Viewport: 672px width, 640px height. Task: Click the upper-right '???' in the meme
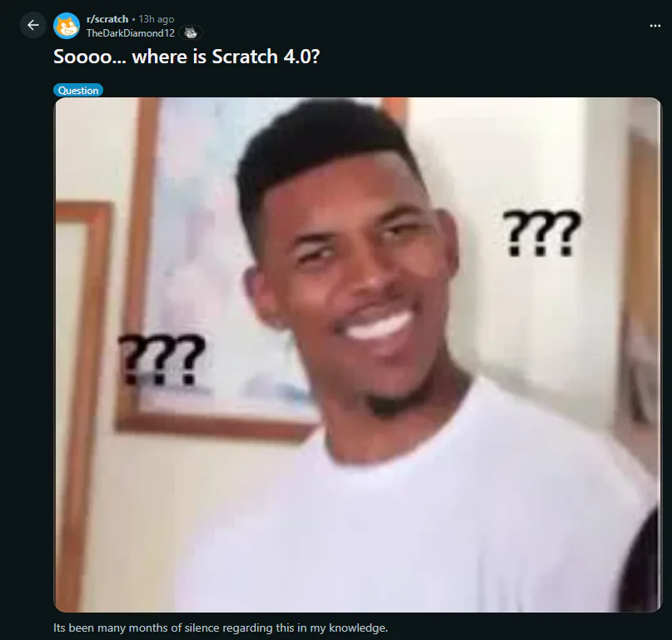541,234
